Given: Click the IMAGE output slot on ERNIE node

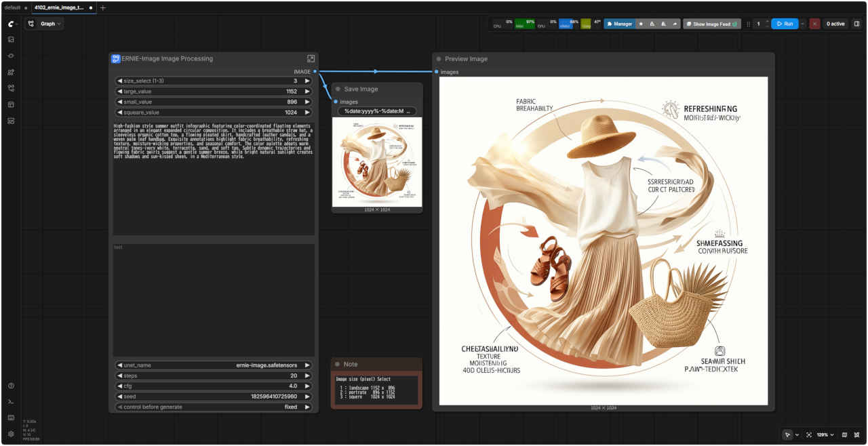Looking at the screenshot, I should [x=315, y=71].
